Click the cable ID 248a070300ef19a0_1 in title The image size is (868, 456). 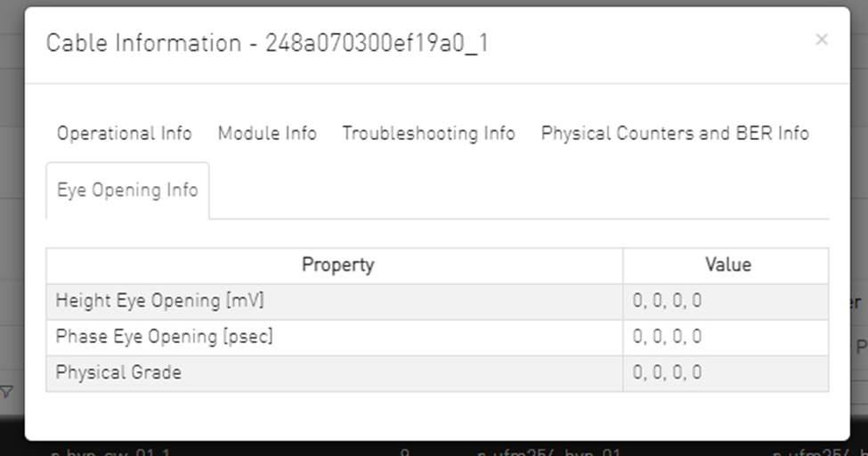(x=377, y=44)
